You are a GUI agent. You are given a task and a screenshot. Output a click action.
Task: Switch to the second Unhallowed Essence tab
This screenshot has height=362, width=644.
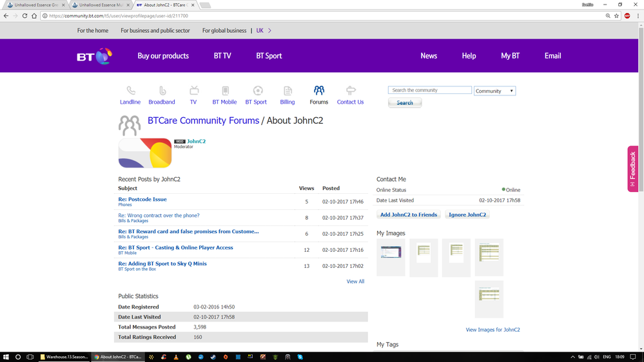tap(100, 5)
